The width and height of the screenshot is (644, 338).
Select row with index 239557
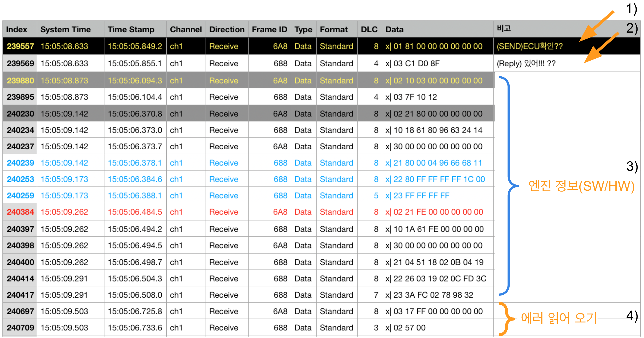point(21,46)
